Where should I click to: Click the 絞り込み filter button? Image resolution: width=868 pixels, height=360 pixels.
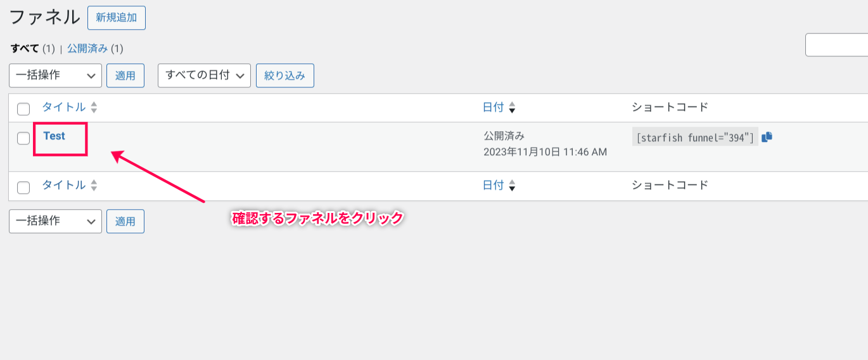tap(285, 75)
